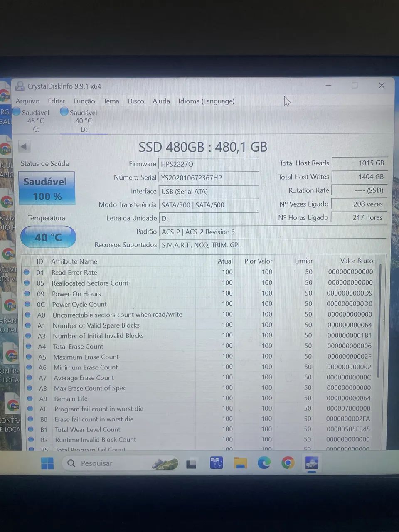399x532 pixels.
Task: Open the Editar menu
Action: (56, 101)
